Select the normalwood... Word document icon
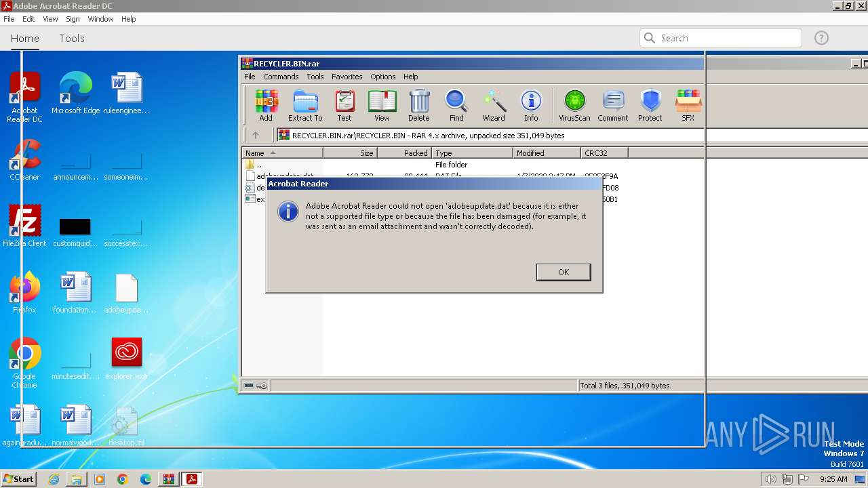 pos(76,426)
